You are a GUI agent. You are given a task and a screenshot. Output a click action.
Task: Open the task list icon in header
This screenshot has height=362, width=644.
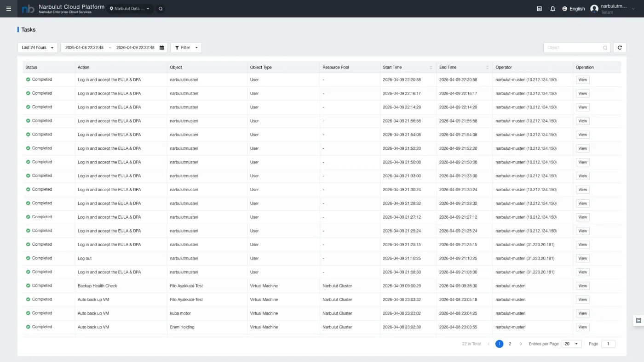point(540,9)
